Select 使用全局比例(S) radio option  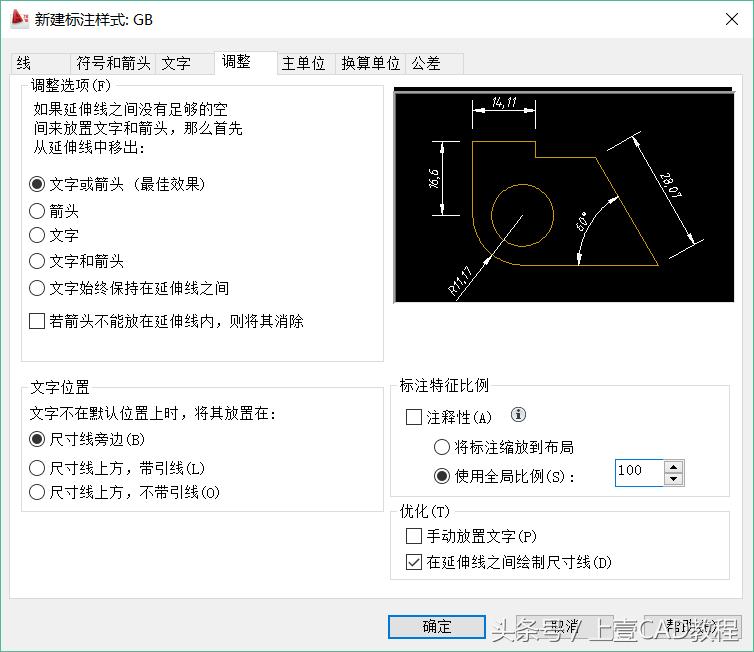(504, 476)
